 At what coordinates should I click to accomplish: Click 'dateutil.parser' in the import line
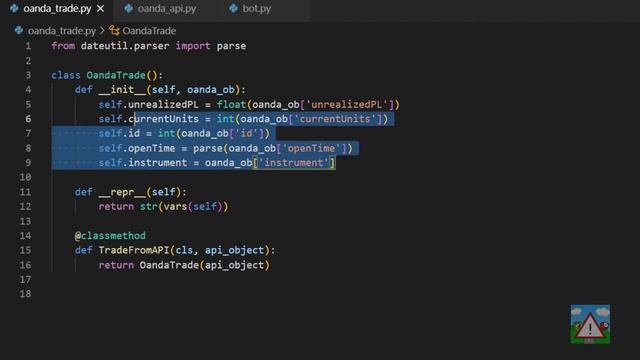(125, 46)
